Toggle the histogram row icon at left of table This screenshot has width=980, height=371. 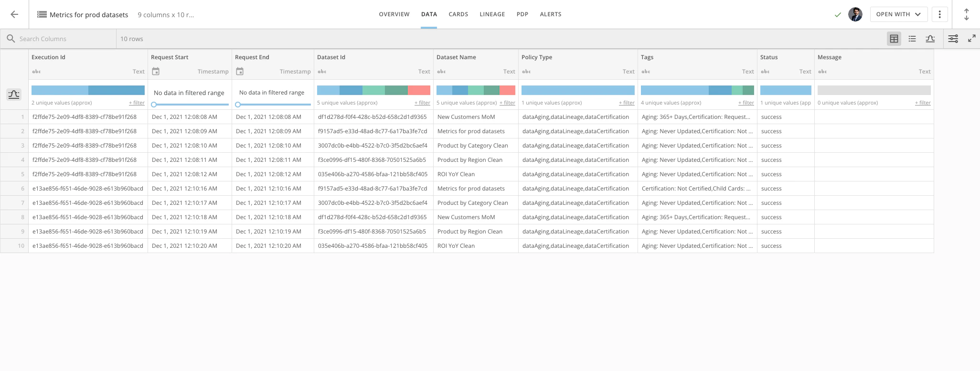pos(14,94)
